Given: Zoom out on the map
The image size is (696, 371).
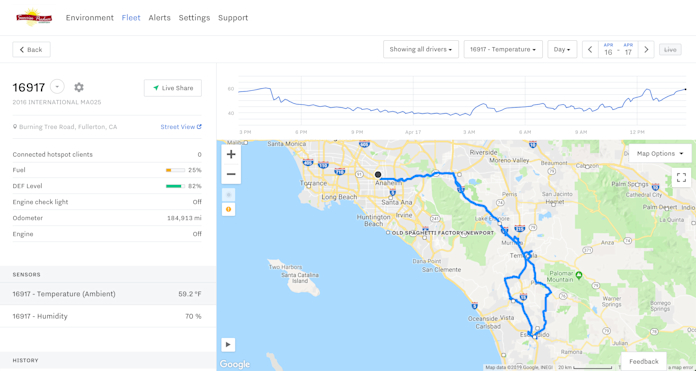Looking at the screenshot, I should pos(231,174).
